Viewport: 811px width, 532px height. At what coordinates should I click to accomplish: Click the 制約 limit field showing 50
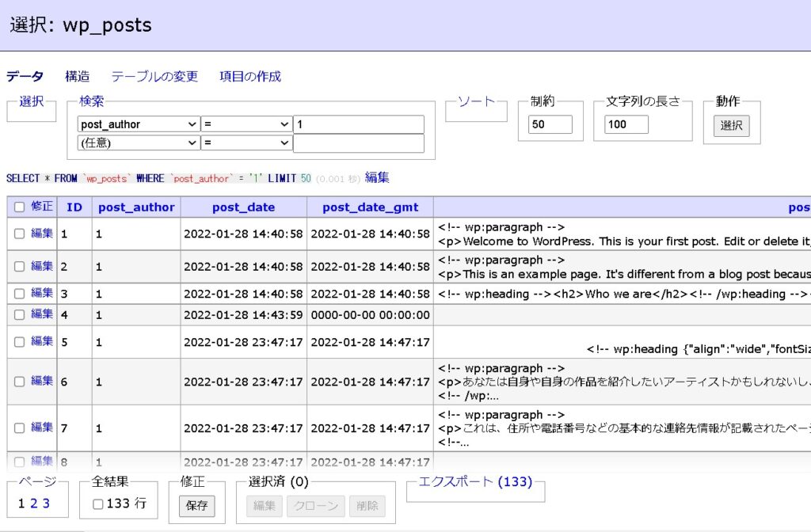(x=550, y=124)
